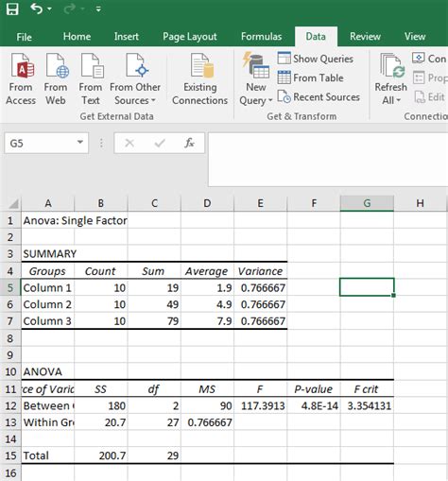This screenshot has width=448, height=481.
Task: Click the selected cell G5
Action: [x=367, y=287]
